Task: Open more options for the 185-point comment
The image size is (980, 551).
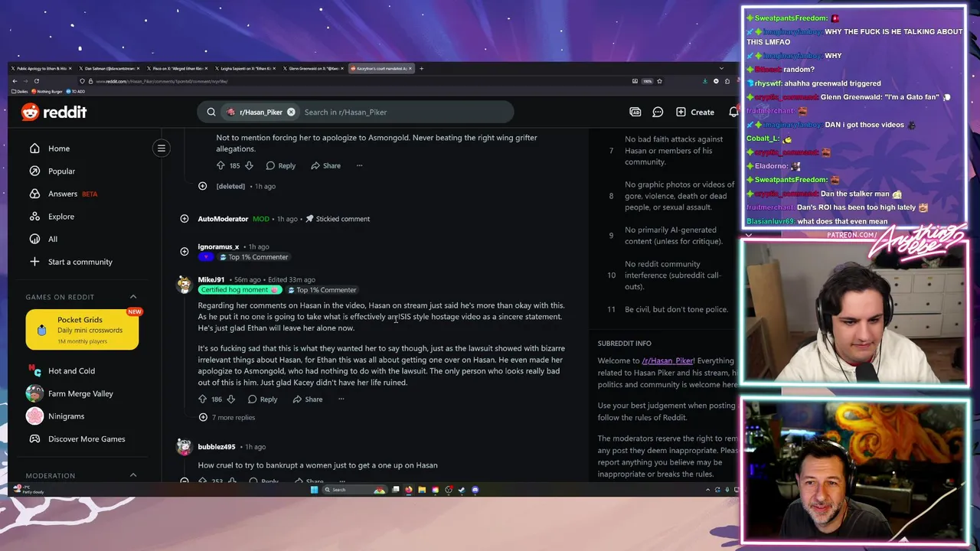Action: pos(359,165)
